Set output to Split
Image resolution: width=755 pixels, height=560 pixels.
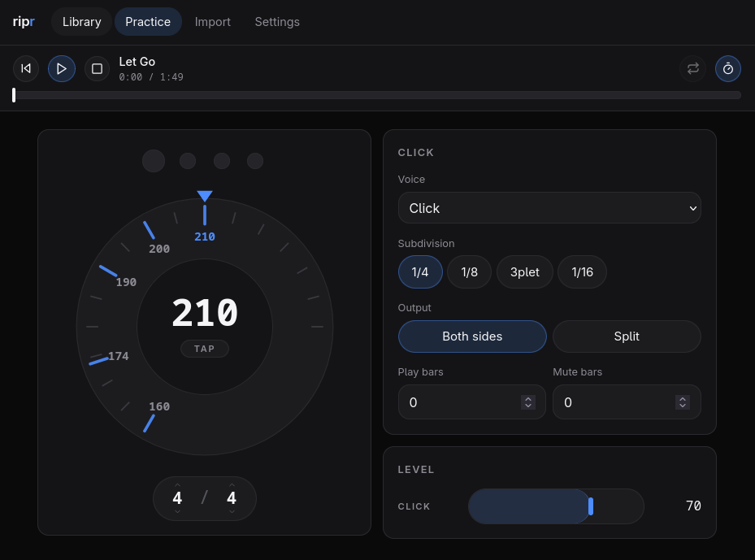(x=627, y=336)
